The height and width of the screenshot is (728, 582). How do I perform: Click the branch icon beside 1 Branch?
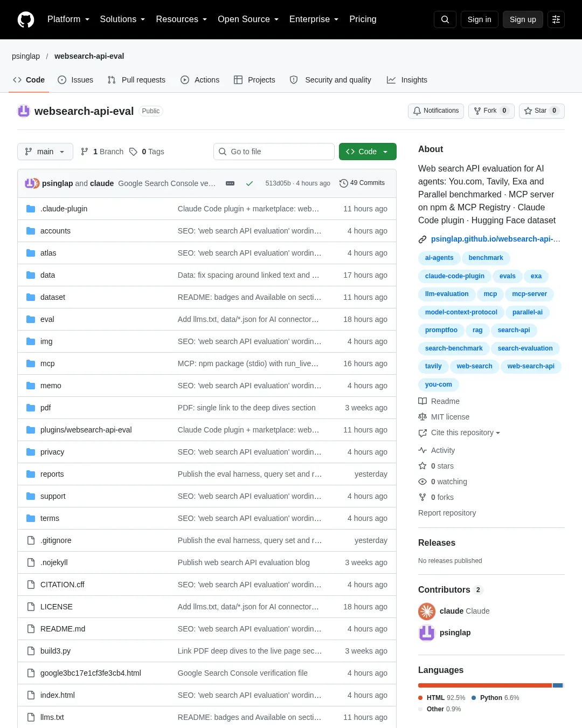point(85,152)
